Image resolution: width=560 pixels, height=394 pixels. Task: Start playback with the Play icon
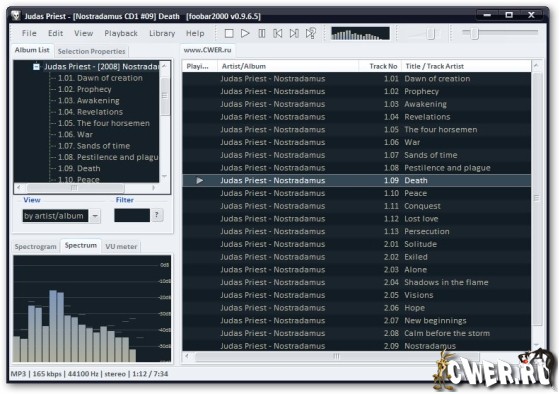click(x=245, y=34)
